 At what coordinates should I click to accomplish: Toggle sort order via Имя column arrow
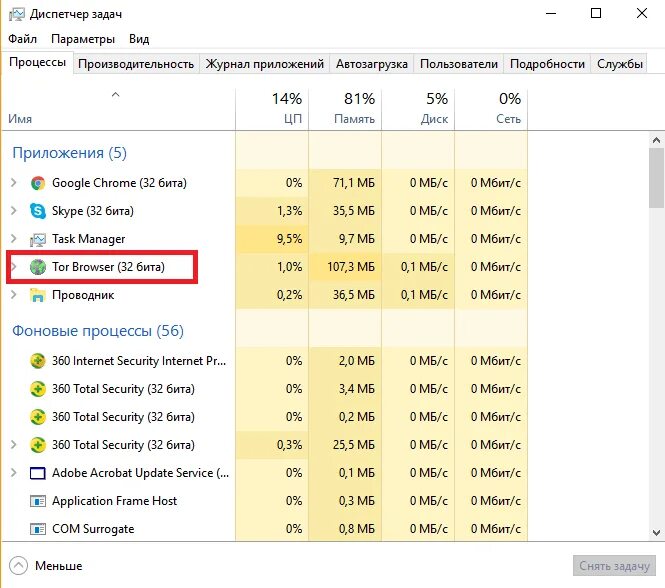tap(115, 95)
